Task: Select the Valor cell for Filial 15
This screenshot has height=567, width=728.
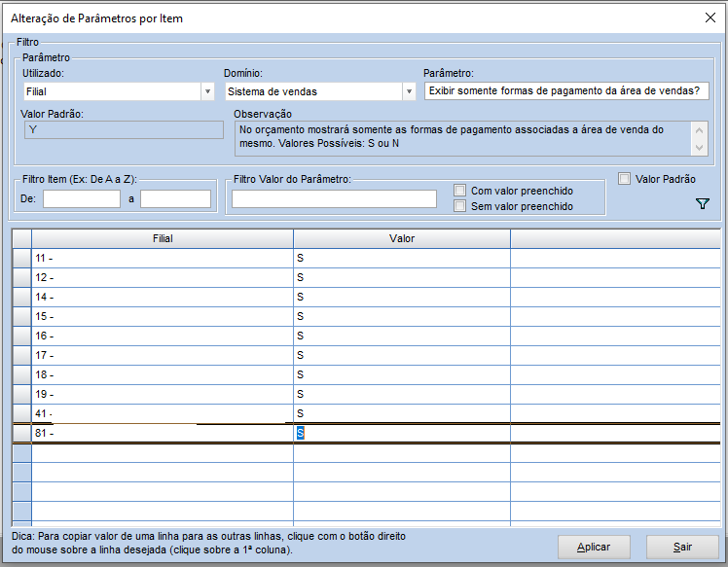Action: point(401,316)
